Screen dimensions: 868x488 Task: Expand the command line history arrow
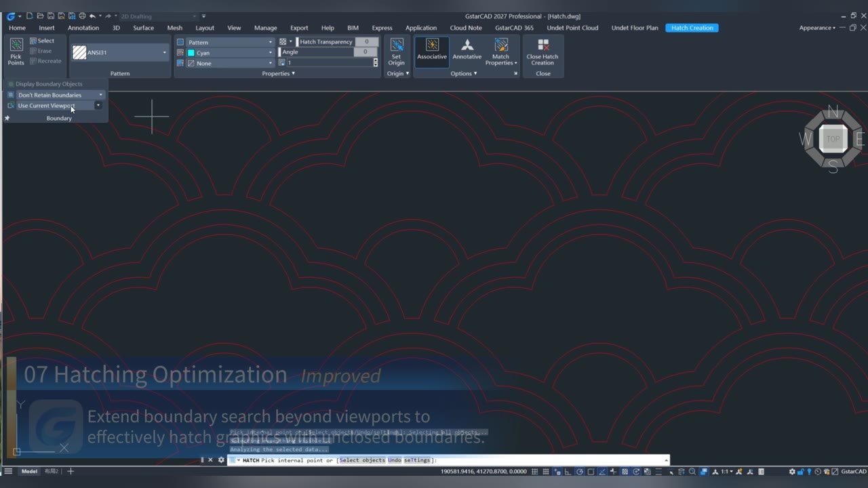pos(666,460)
